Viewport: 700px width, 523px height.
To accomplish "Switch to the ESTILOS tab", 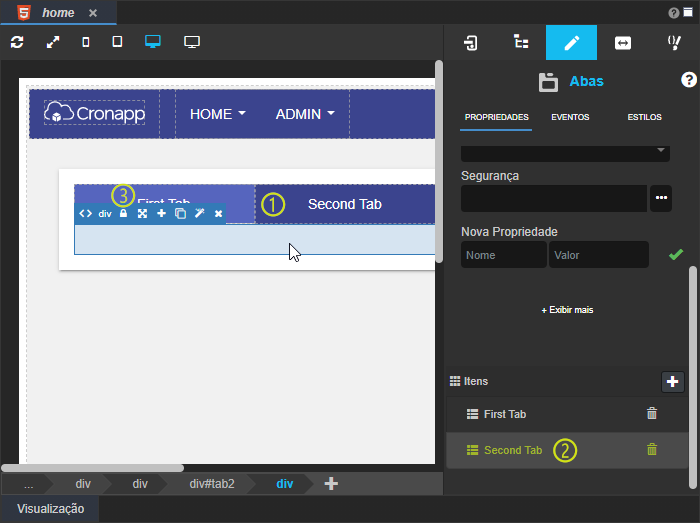I will tap(644, 117).
